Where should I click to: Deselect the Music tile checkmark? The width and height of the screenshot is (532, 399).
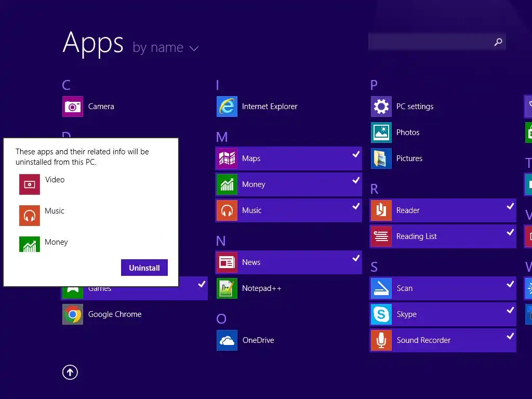coord(356,206)
